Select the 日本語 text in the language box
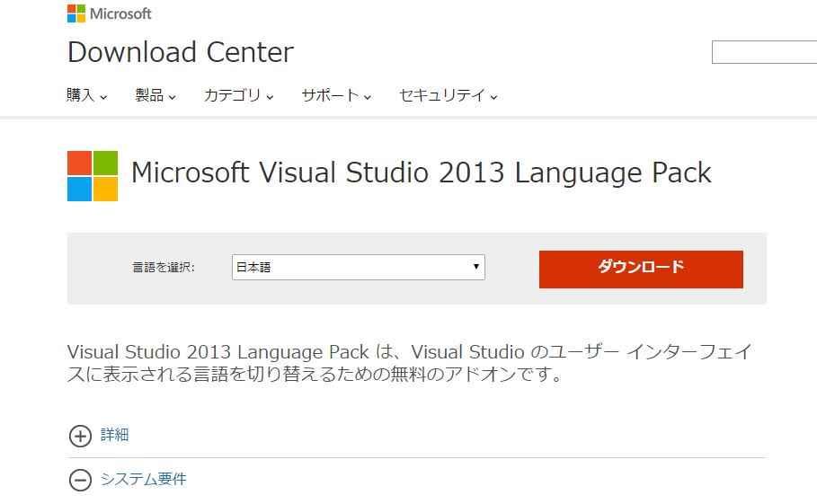 pos(253,268)
